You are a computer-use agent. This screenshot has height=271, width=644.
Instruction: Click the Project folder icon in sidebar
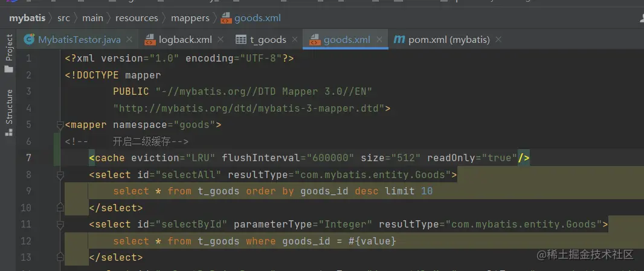pyautogui.click(x=8, y=69)
